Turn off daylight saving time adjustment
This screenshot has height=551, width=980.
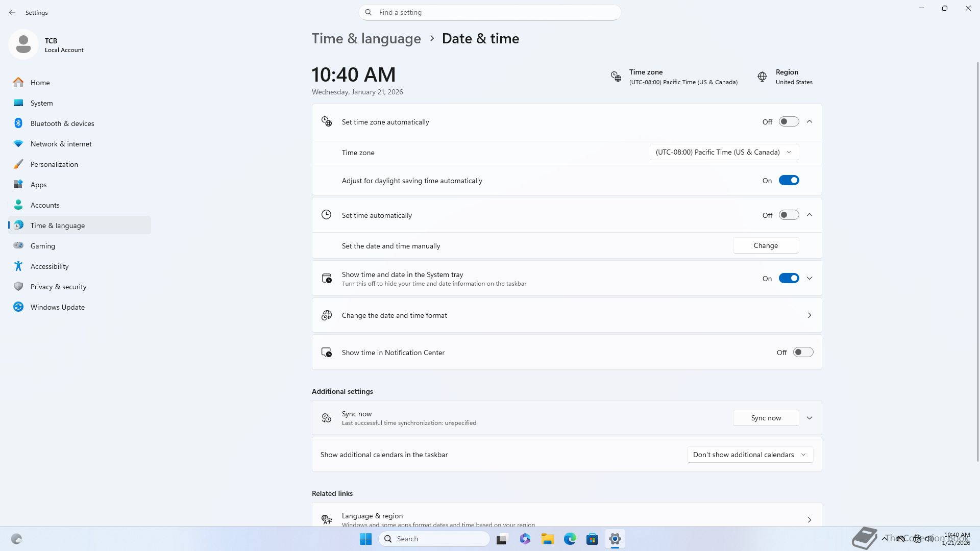[x=789, y=181]
